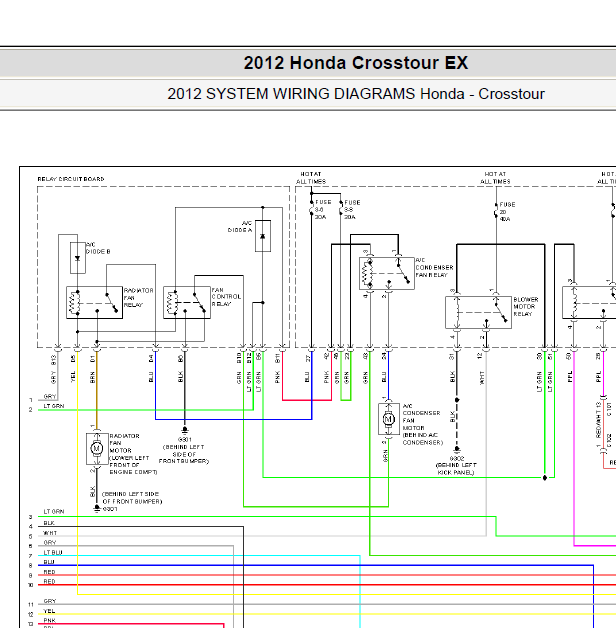Click the '2012 SYSTEM WIRING DIAGRAMS Honda - Crosstour' heading
The height and width of the screenshot is (628, 616).
click(356, 94)
